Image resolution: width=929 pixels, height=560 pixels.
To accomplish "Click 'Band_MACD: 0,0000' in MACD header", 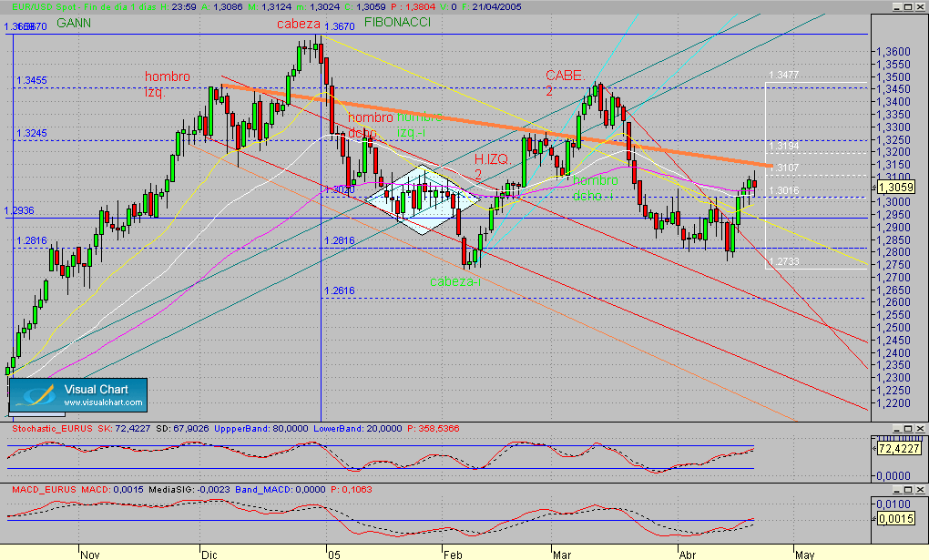I will coord(281,490).
